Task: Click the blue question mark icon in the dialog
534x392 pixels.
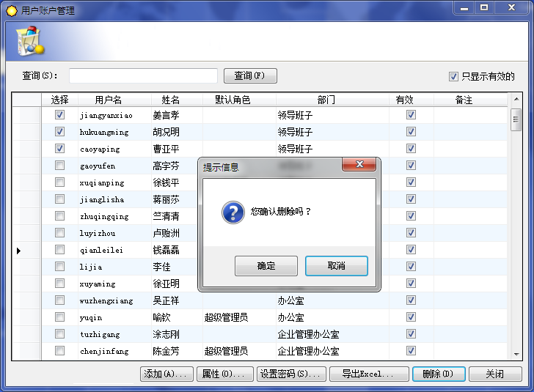Action: 233,212
